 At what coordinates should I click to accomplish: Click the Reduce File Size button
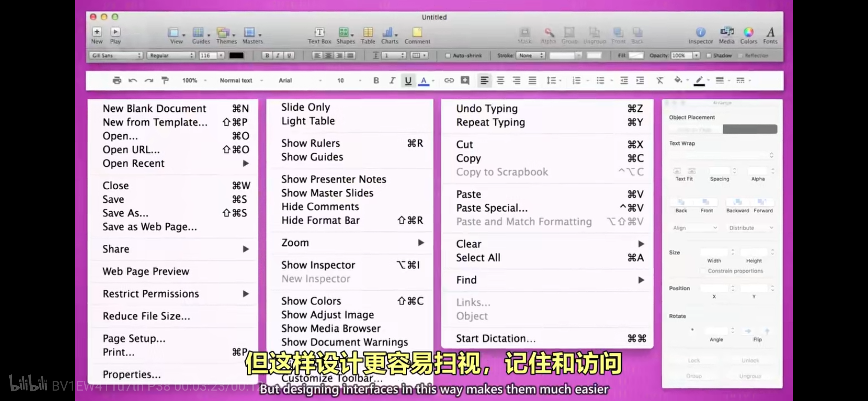click(x=146, y=316)
